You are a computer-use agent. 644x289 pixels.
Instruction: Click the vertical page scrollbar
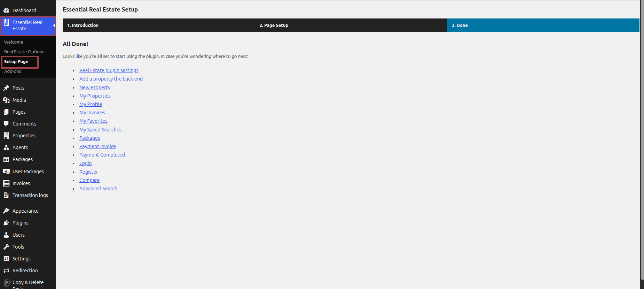click(642, 139)
